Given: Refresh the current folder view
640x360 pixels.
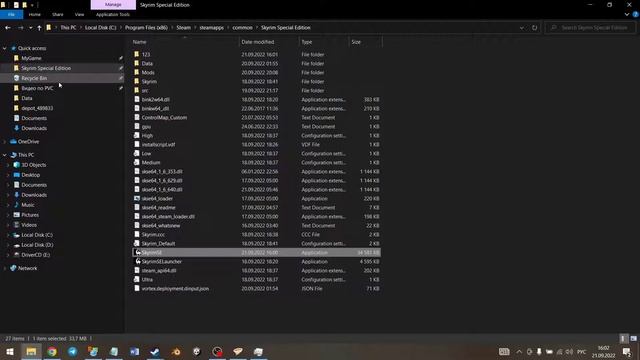Looking at the screenshot, I should pyautogui.click(x=534, y=28).
